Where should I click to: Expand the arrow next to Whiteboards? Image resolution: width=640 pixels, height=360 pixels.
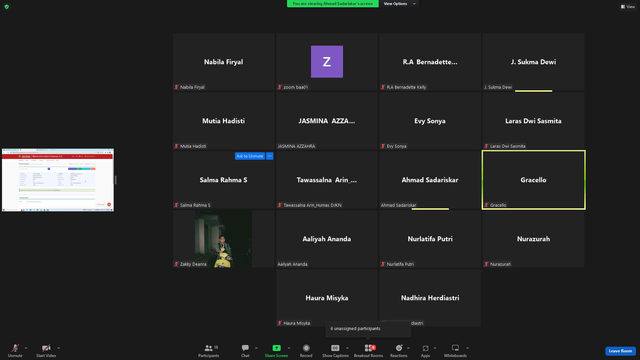tap(467, 348)
